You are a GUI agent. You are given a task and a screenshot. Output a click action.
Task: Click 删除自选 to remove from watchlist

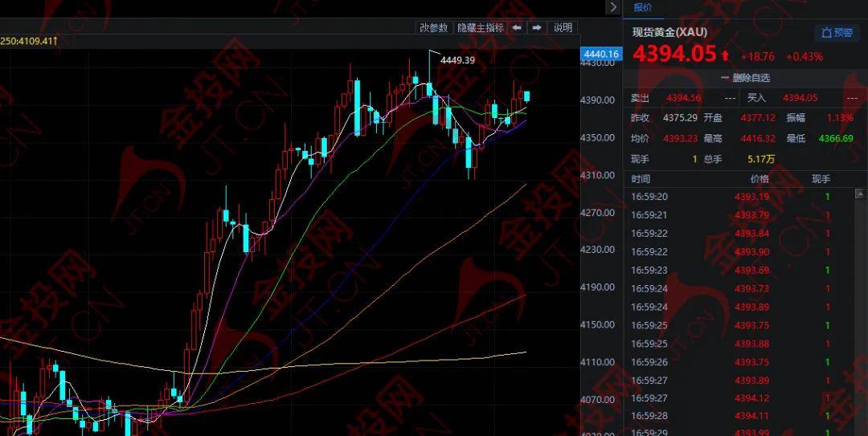click(745, 78)
